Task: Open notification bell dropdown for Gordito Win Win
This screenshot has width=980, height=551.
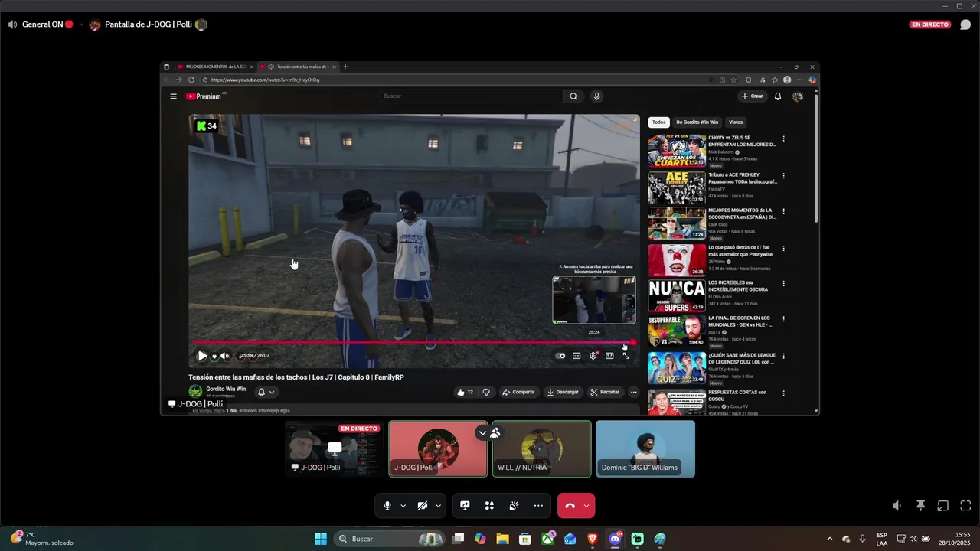Action: pos(266,392)
